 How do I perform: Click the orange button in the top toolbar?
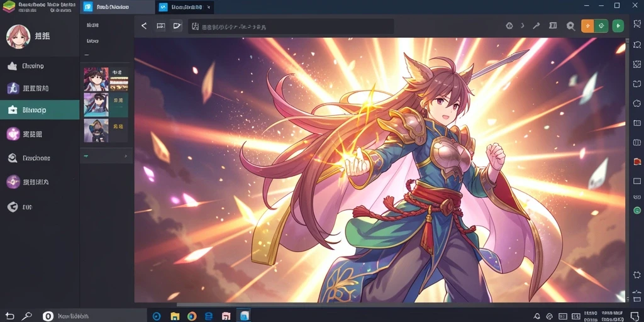pos(587,26)
